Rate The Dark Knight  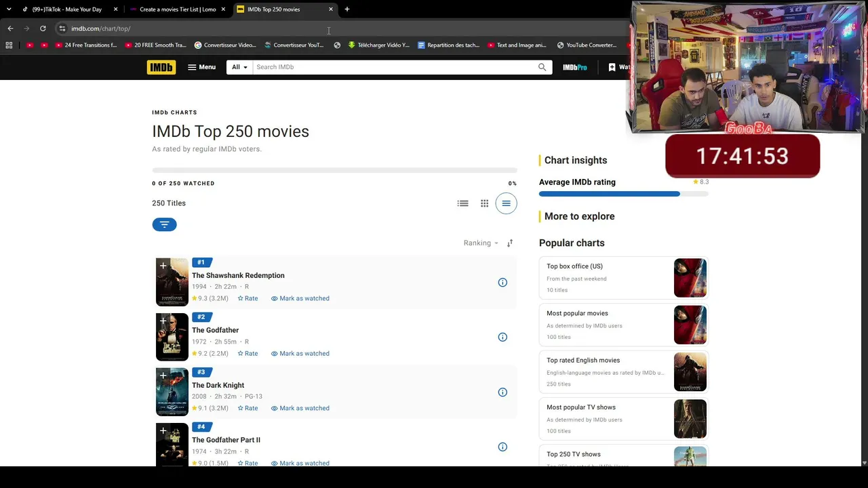[248, 408]
